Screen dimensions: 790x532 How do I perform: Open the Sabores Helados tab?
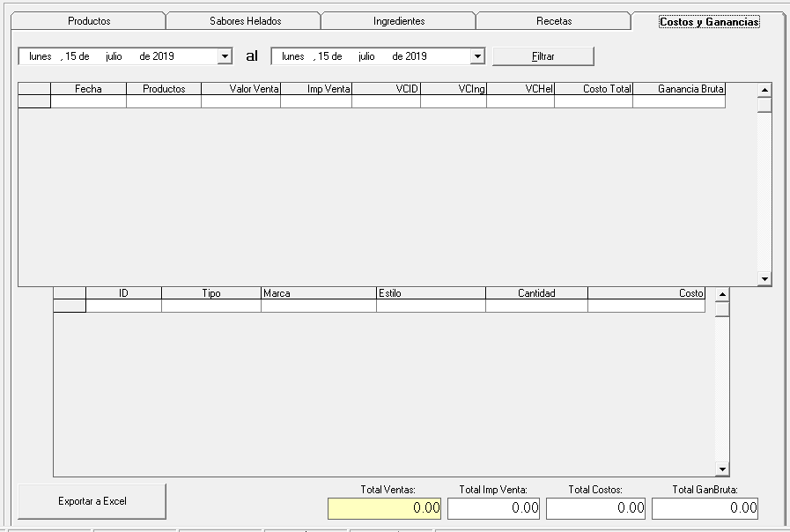pos(245,21)
